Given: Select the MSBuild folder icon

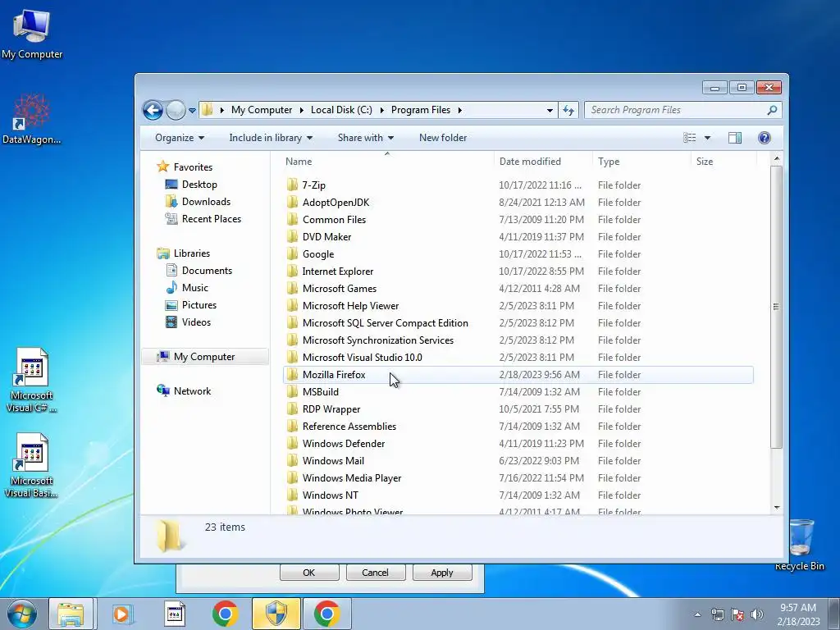Looking at the screenshot, I should (x=292, y=391).
